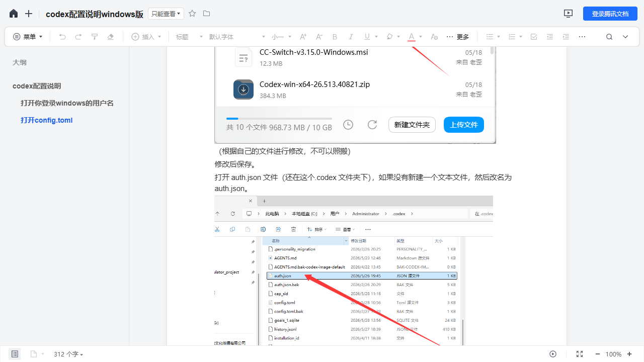Jump to codex配置说明 outline entry

[x=37, y=86]
